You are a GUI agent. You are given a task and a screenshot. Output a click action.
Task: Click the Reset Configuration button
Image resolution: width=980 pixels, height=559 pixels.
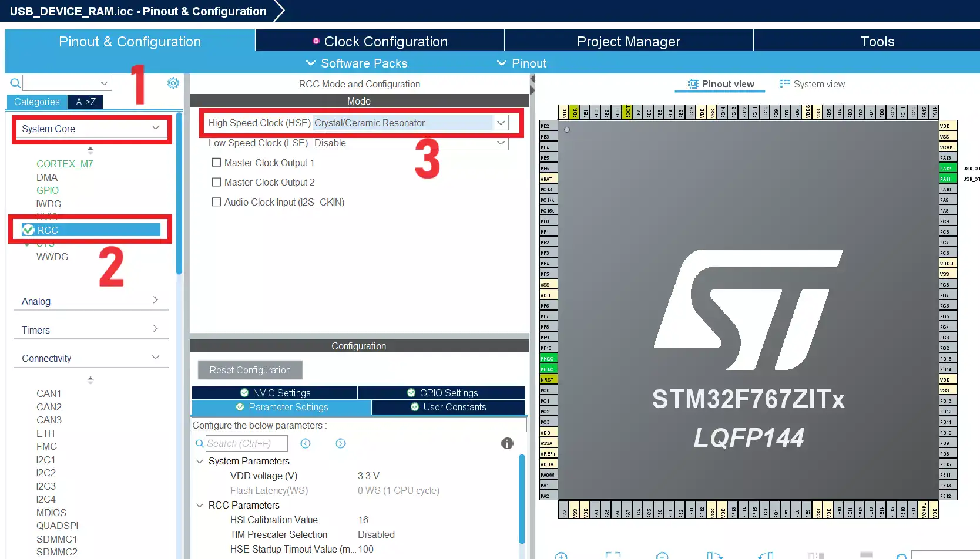point(250,370)
